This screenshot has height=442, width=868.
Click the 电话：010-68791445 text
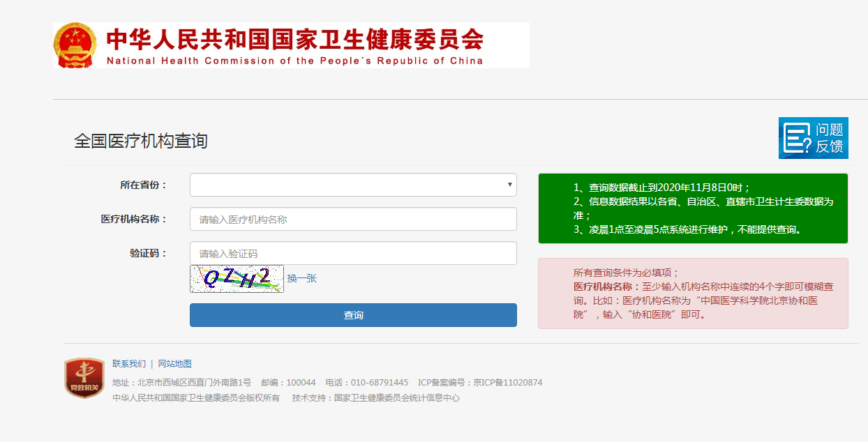tap(367, 383)
